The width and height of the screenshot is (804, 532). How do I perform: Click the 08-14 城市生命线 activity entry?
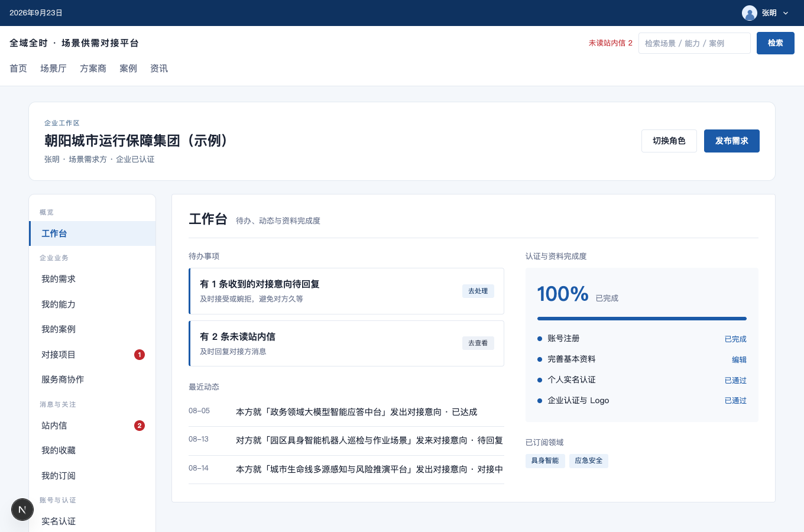346,469
